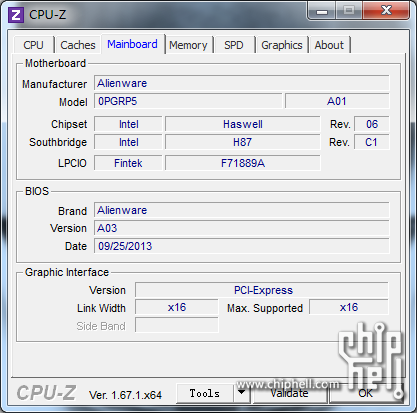The image size is (417, 413).
Task: Expand the Tools dropdown arrow
Action: pyautogui.click(x=241, y=393)
